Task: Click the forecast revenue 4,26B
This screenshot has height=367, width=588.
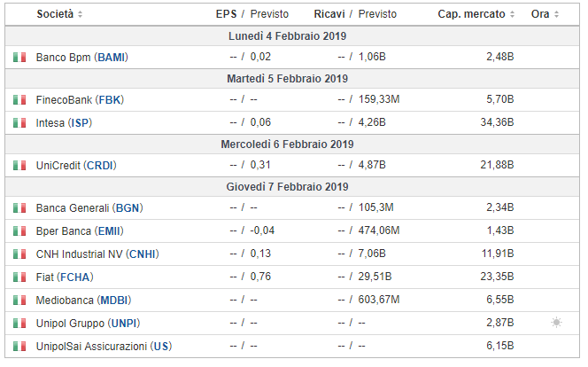Action: tap(372, 122)
